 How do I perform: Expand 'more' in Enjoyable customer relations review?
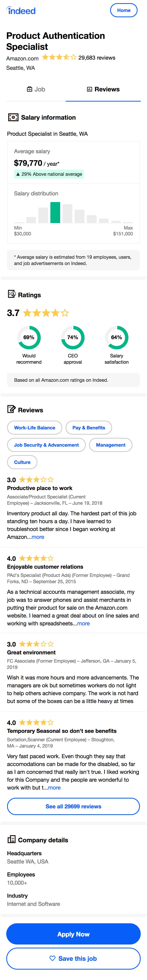pos(83,623)
